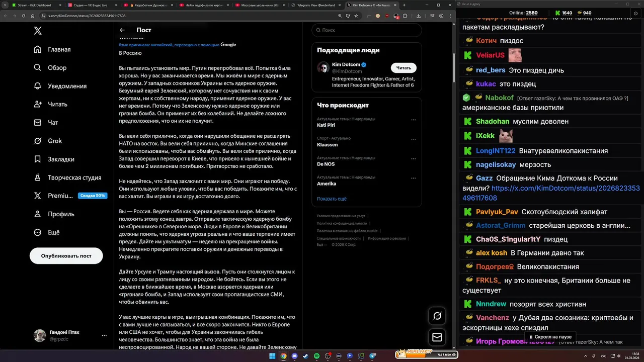Open options for Kati Piri trend

click(x=414, y=120)
